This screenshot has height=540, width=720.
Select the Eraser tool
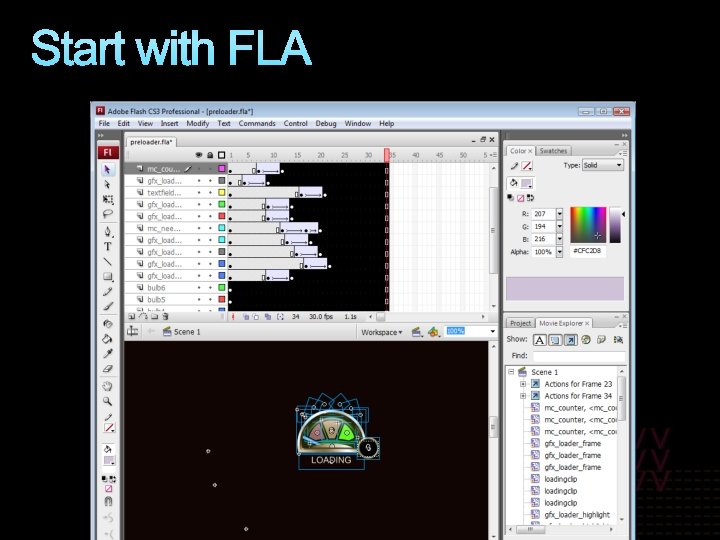point(107,368)
